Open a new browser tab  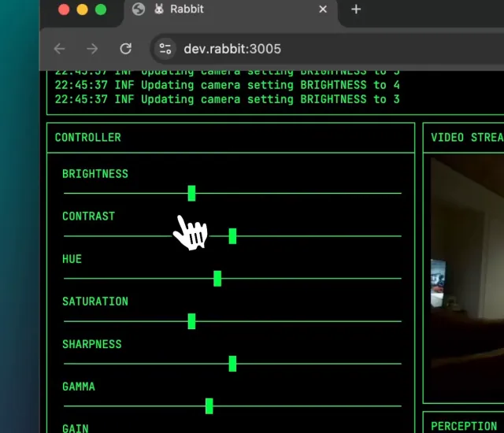pos(356,9)
